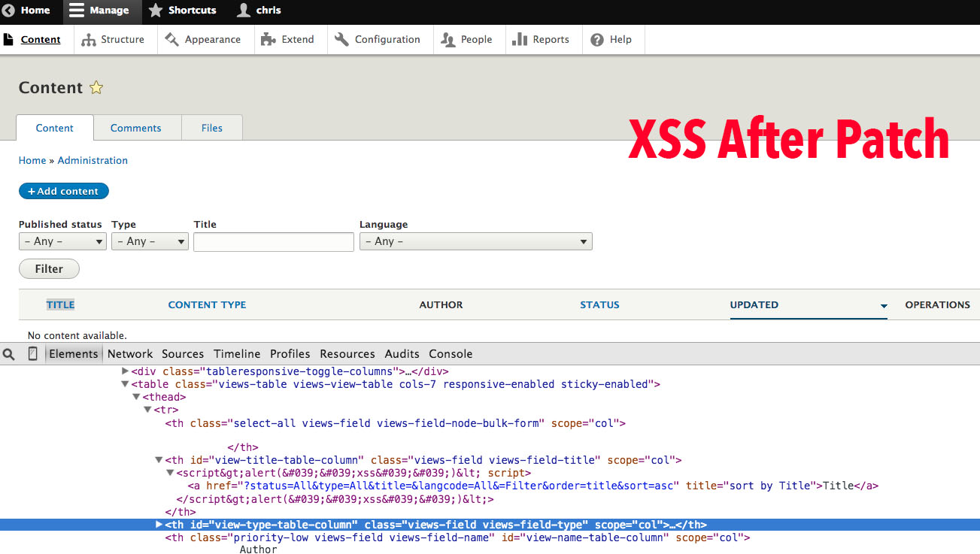Open the Reports admin section
The width and height of the screenshot is (980, 554).
(543, 39)
